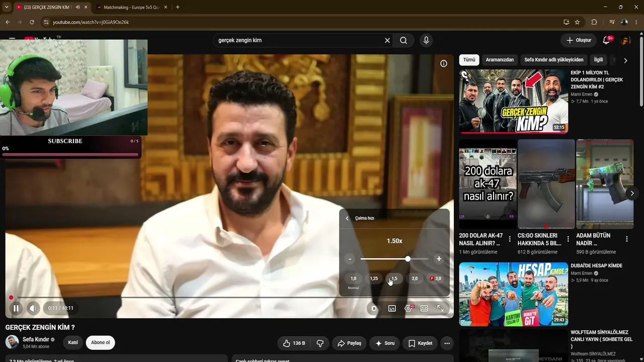The image size is (644, 362).
Task: Ask about the video with the Soru button
Action: pyautogui.click(x=385, y=343)
